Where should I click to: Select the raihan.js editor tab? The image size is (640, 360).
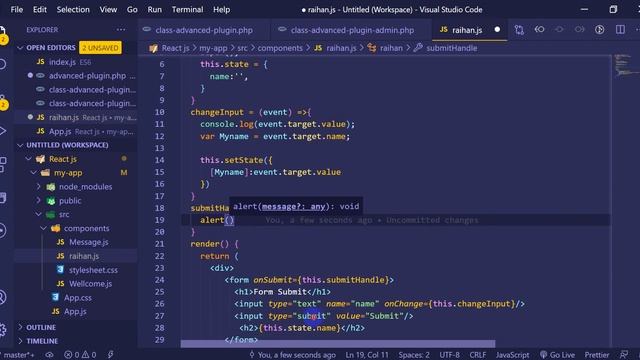tap(467, 30)
